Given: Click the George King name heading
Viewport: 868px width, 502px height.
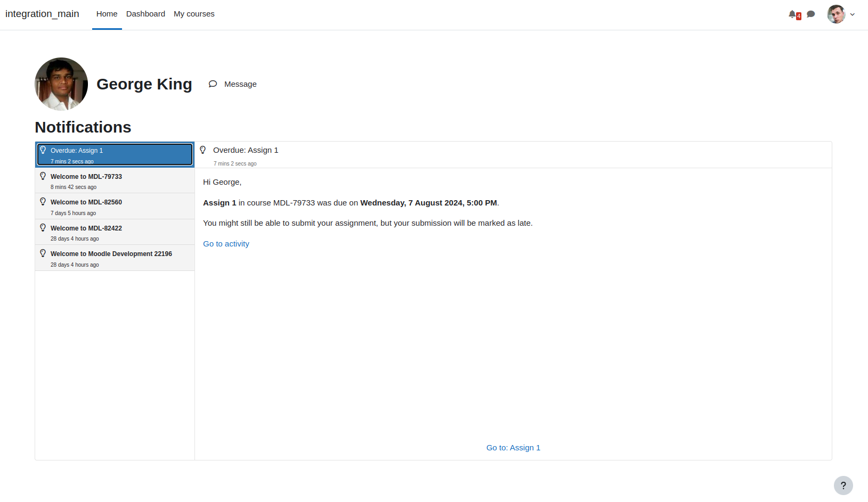Looking at the screenshot, I should click(x=144, y=84).
